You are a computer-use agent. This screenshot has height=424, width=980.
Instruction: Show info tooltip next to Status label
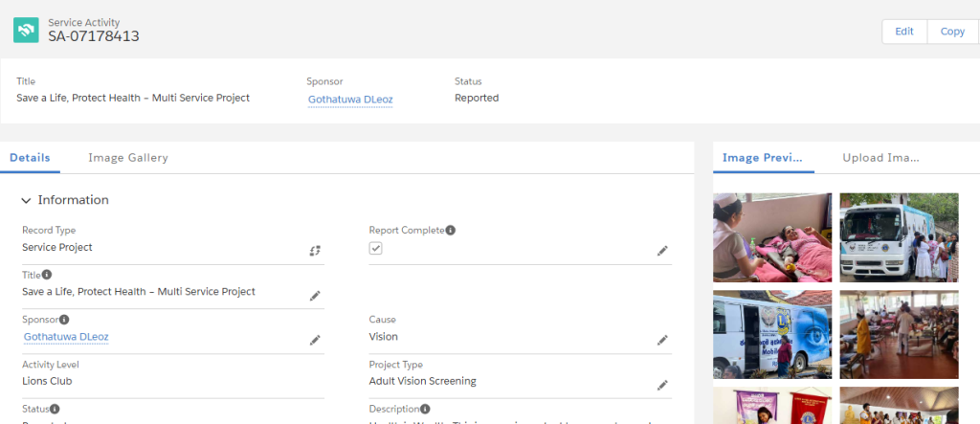(55, 409)
